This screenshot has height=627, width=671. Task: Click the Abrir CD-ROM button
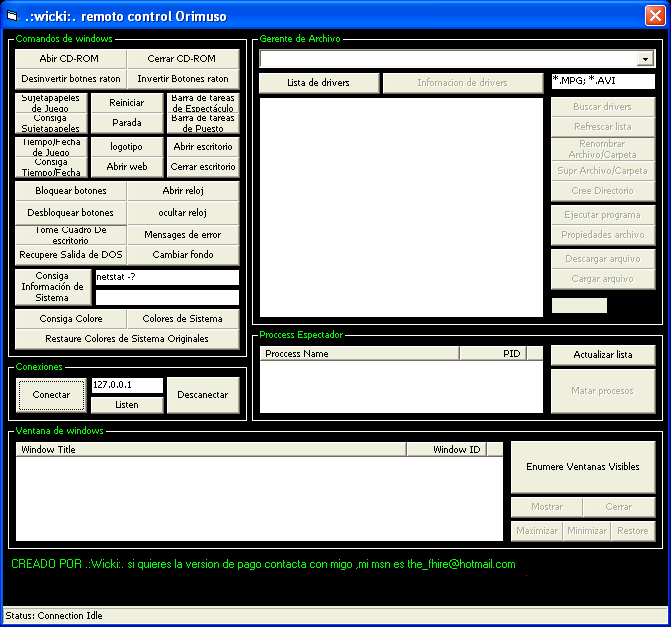click(x=69, y=59)
